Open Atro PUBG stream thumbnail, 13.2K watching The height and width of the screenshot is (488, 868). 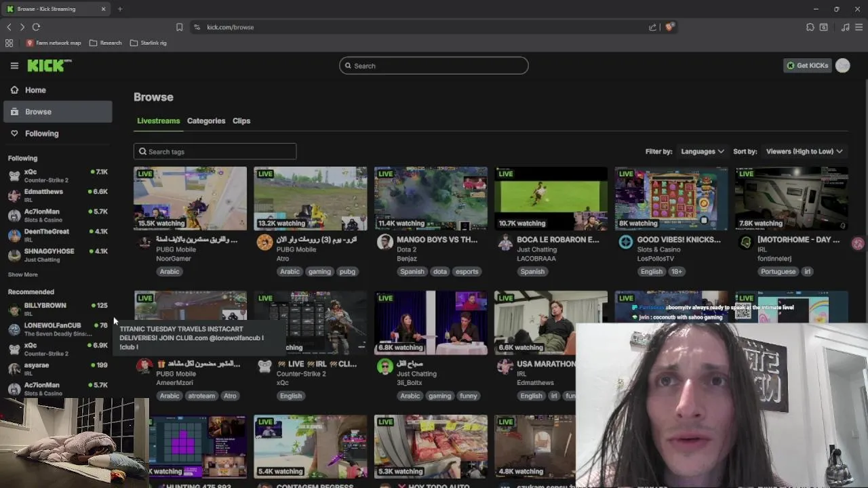[x=311, y=199]
